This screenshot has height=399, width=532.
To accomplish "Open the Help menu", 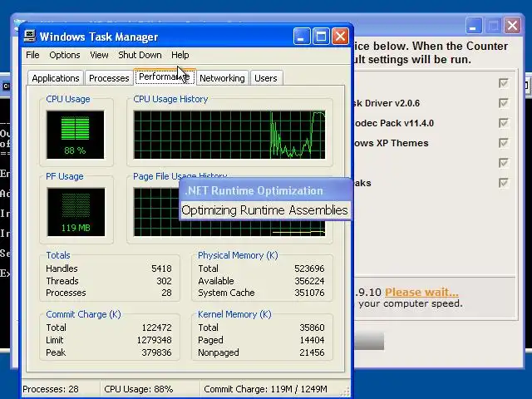I will 180,55.
